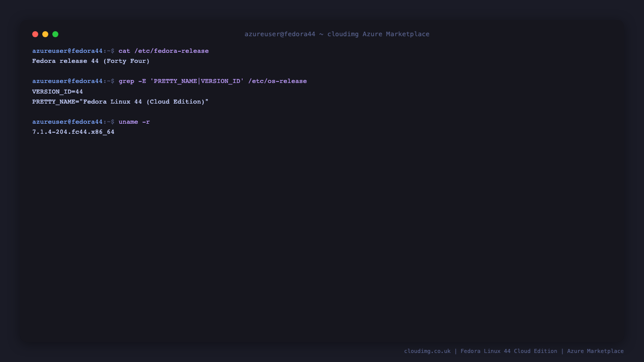The image size is (644, 362).
Task: Click the red close window dot
Action: tap(35, 34)
